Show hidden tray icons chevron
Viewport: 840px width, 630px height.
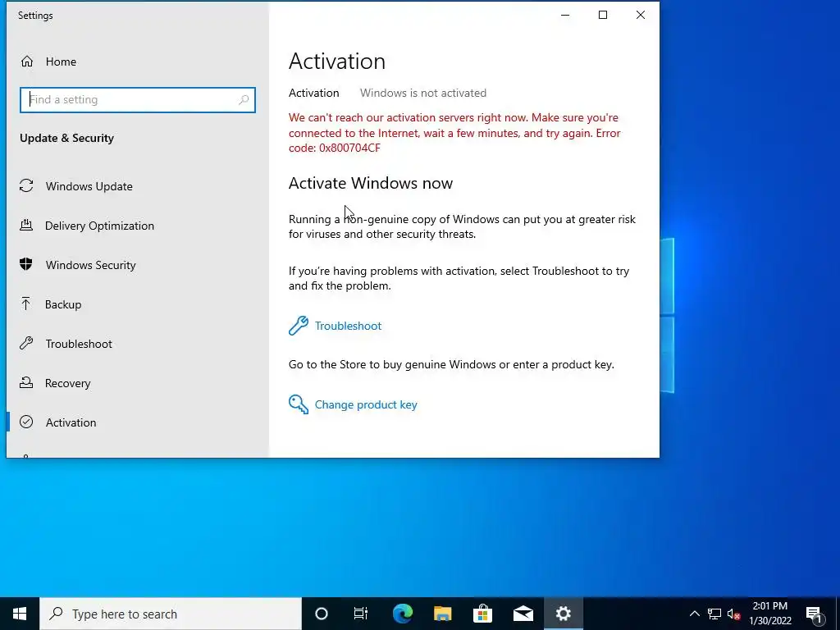click(694, 614)
